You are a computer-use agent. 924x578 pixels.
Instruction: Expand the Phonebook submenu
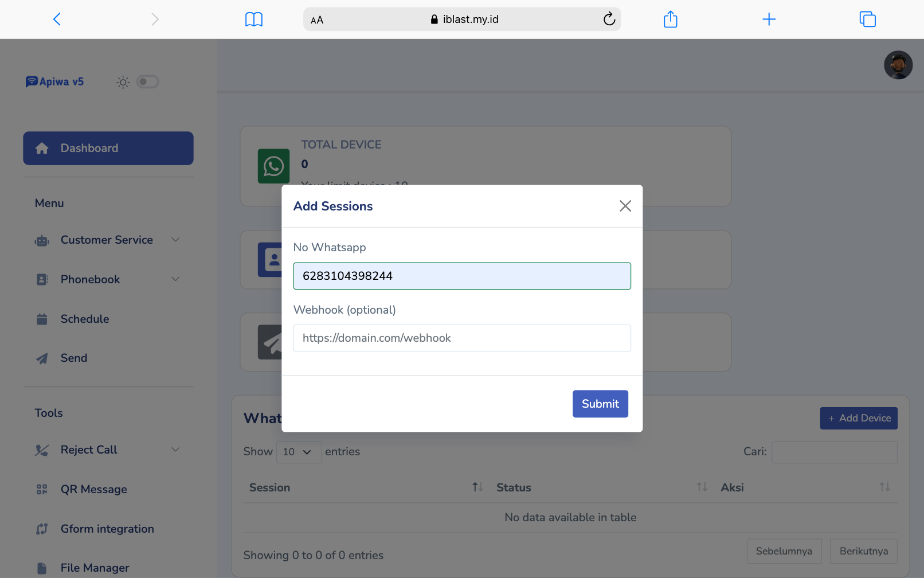(x=108, y=279)
